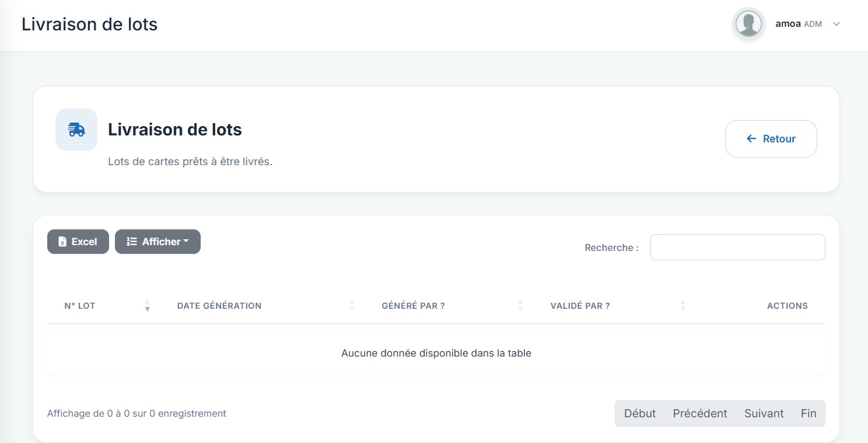868x443 pixels.
Task: Sort by N° LOT column arrows
Action: click(x=148, y=306)
